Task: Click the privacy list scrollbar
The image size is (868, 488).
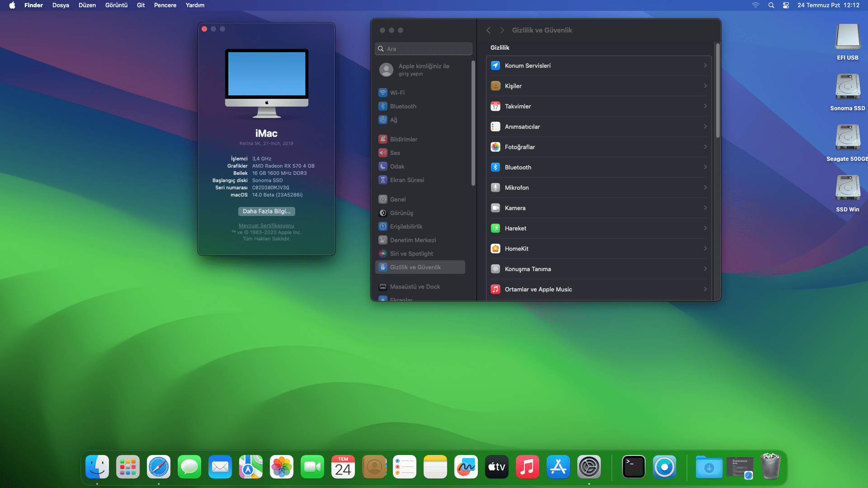Action: pos(717,90)
